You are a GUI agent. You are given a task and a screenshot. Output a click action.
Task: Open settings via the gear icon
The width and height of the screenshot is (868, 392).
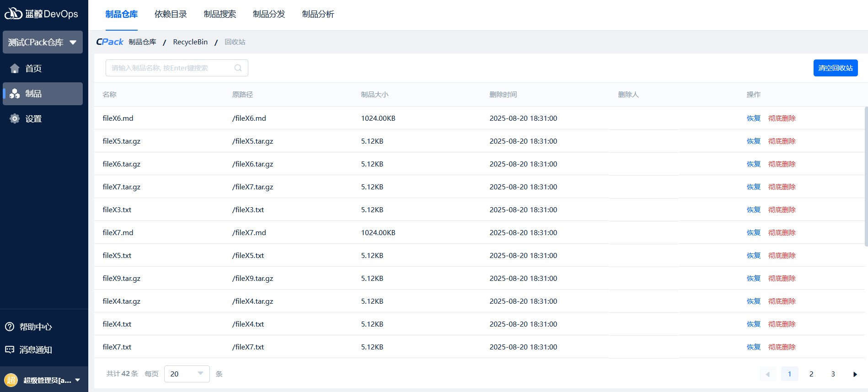pos(15,119)
